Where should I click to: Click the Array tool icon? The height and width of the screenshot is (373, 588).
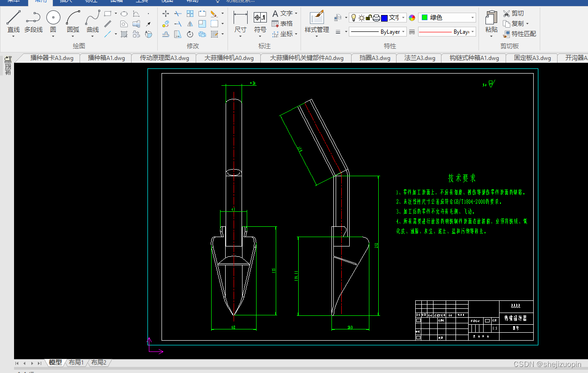[x=190, y=14]
